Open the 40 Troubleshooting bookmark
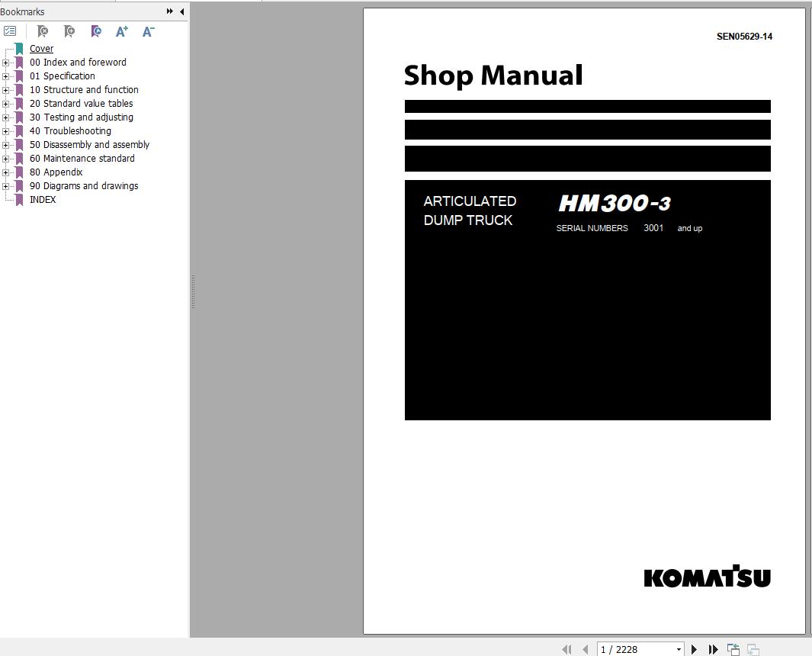 pyautogui.click(x=70, y=131)
